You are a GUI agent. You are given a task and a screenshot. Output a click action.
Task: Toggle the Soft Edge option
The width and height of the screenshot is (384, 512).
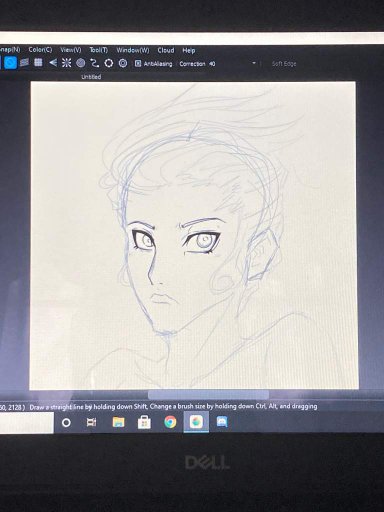coord(284,64)
